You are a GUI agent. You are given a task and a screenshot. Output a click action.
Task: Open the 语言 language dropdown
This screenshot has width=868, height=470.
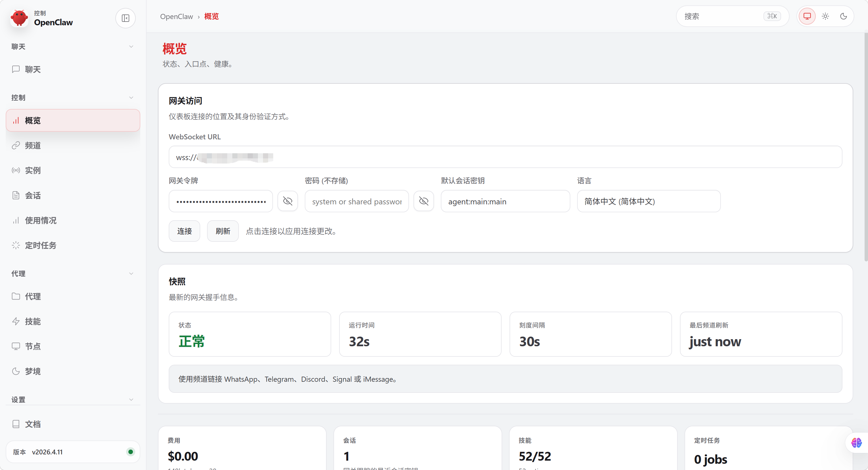click(648, 201)
